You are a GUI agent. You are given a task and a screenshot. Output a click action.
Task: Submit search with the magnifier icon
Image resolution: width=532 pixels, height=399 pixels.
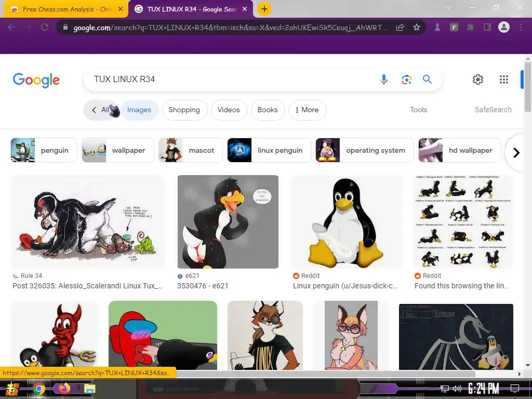click(x=427, y=79)
